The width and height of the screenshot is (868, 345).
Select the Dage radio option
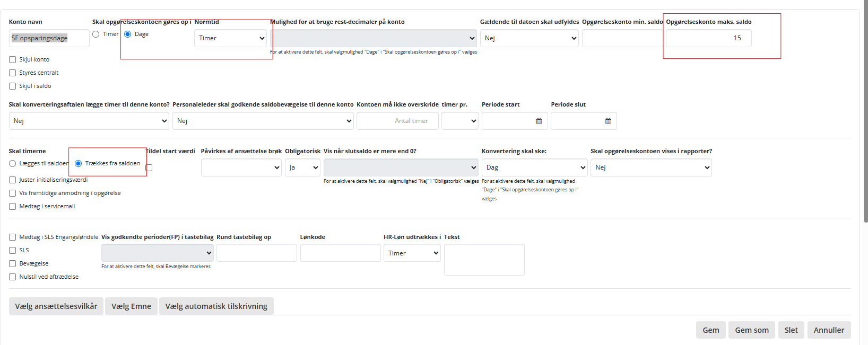tap(128, 34)
